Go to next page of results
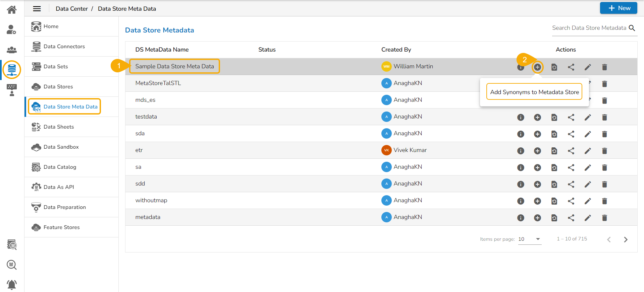 pyautogui.click(x=626, y=239)
